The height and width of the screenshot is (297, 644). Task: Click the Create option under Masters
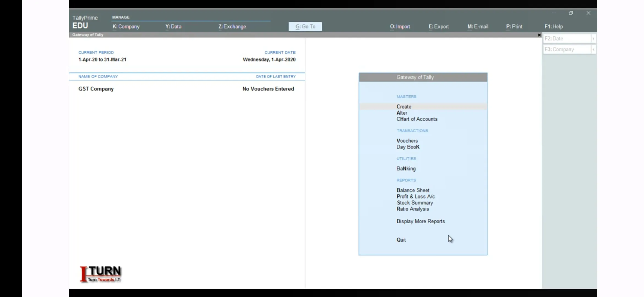pyautogui.click(x=404, y=106)
